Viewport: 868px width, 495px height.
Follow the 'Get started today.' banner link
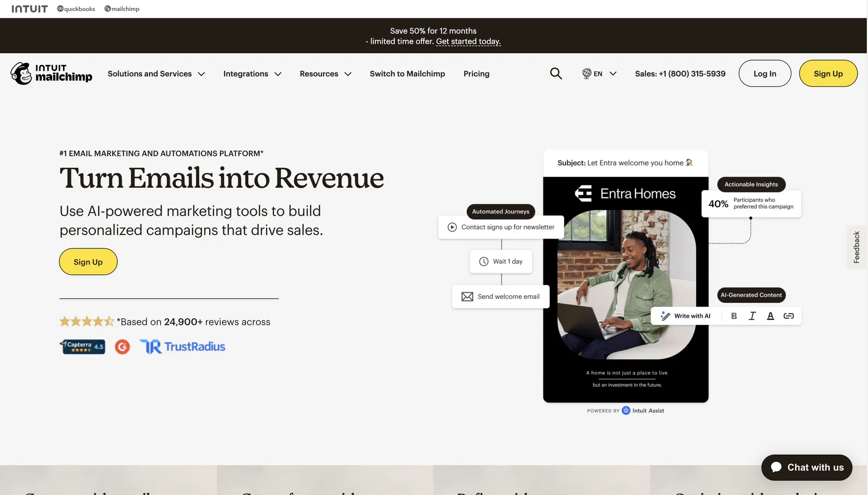click(468, 41)
